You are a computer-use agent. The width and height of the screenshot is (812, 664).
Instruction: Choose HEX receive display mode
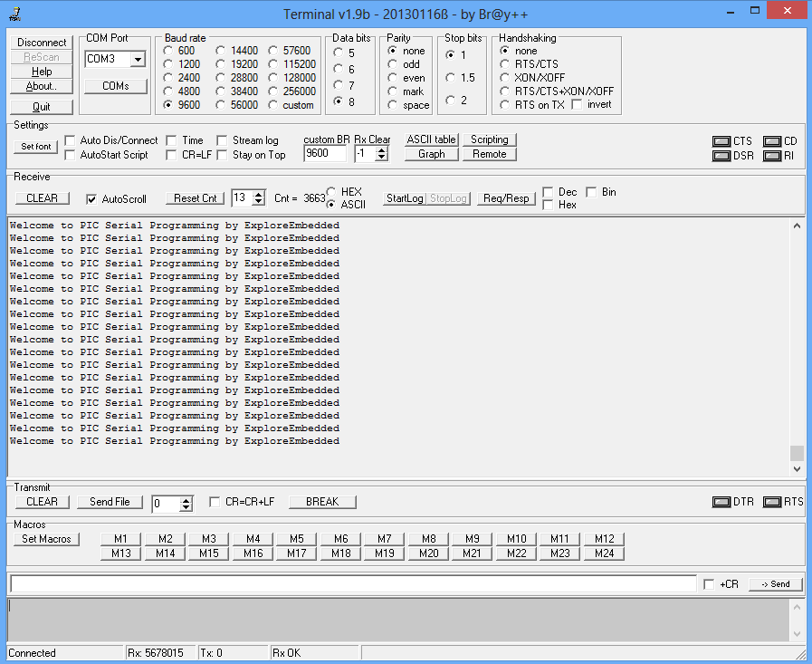click(331, 192)
